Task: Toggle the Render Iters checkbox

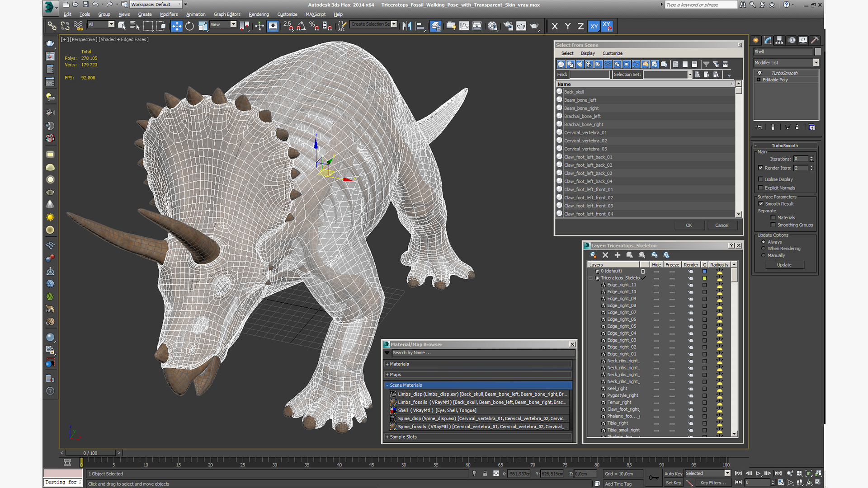Action: click(x=760, y=168)
